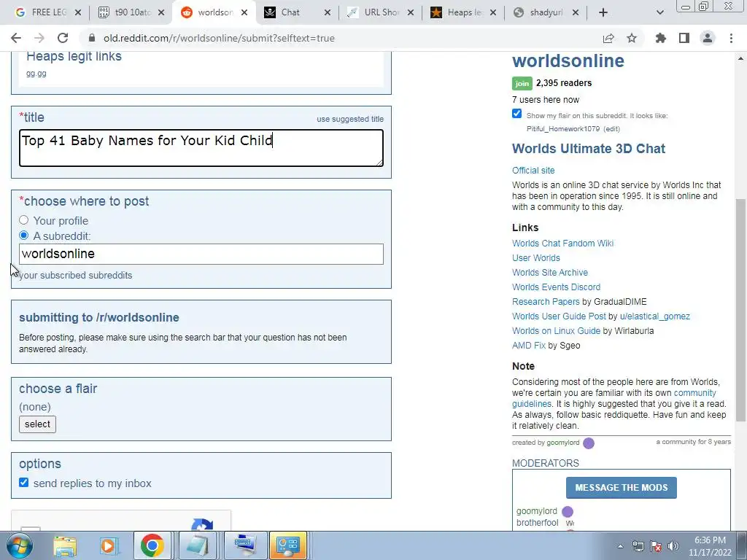Bookmark this page with star icon
Screen dimensions: 747x560
tap(632, 38)
